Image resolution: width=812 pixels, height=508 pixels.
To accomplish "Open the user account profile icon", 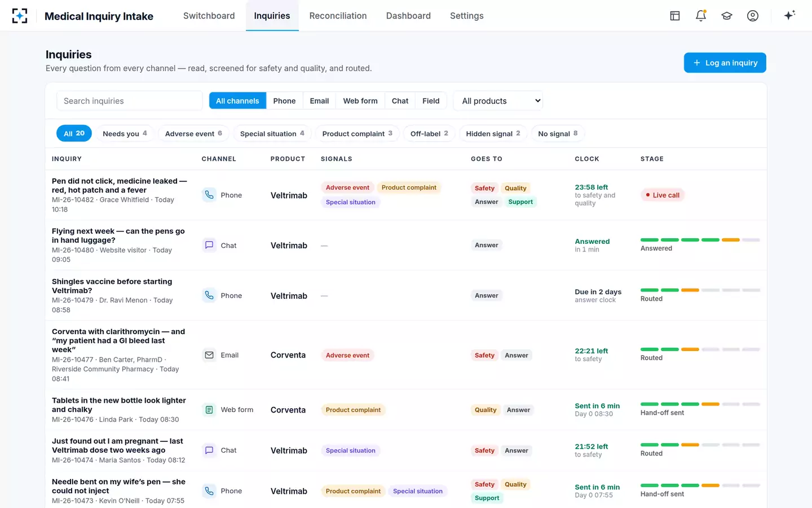I will tap(753, 16).
